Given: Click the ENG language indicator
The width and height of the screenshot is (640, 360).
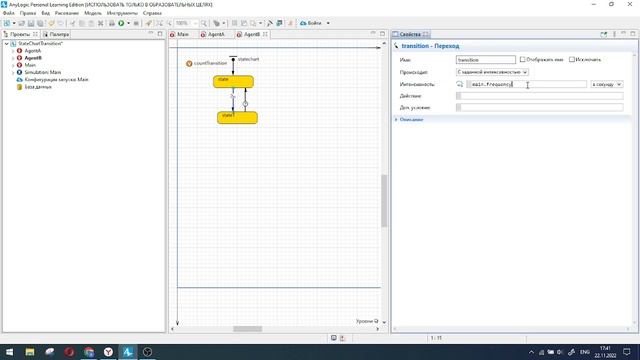Looking at the screenshot, I should click(585, 352).
